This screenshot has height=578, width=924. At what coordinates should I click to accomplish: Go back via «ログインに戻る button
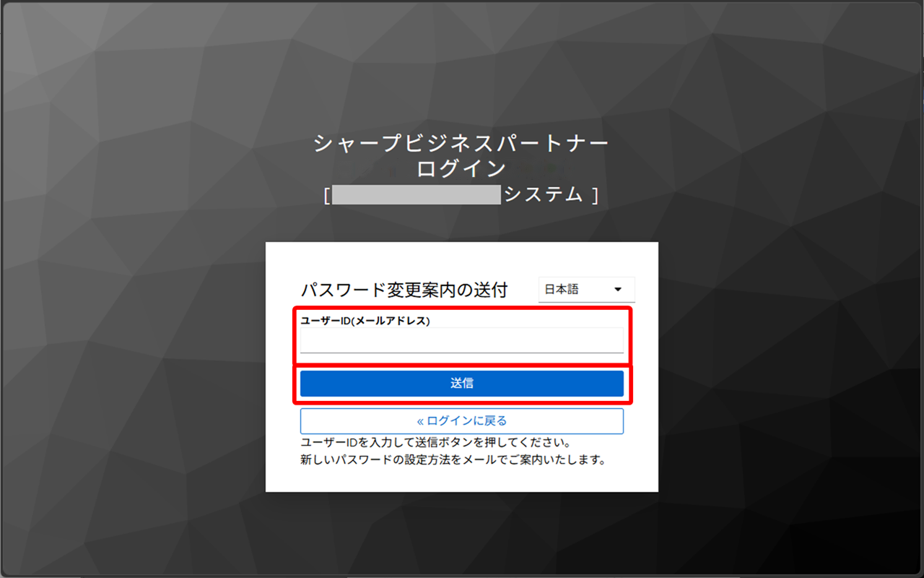click(x=462, y=421)
